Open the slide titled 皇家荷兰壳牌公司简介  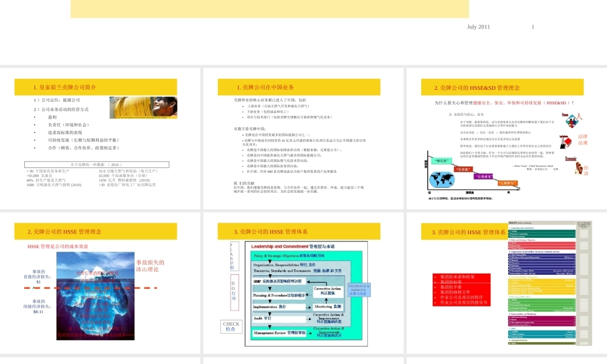pyautogui.click(x=100, y=88)
